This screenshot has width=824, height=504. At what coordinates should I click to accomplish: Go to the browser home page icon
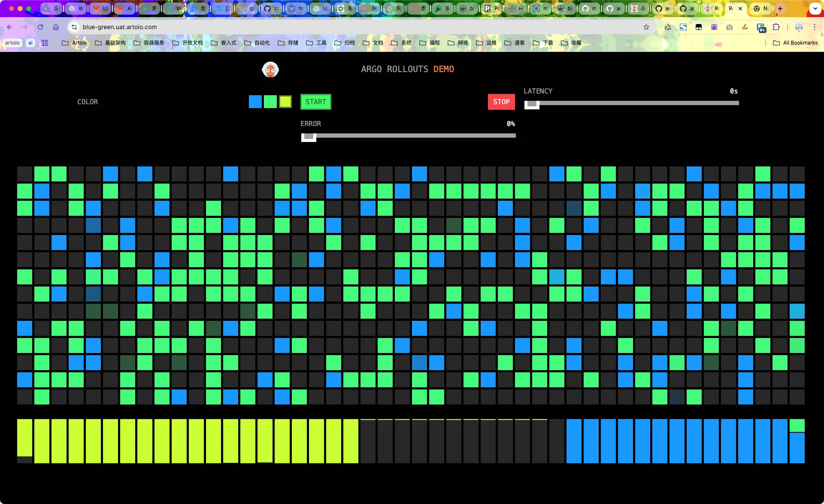[56, 27]
